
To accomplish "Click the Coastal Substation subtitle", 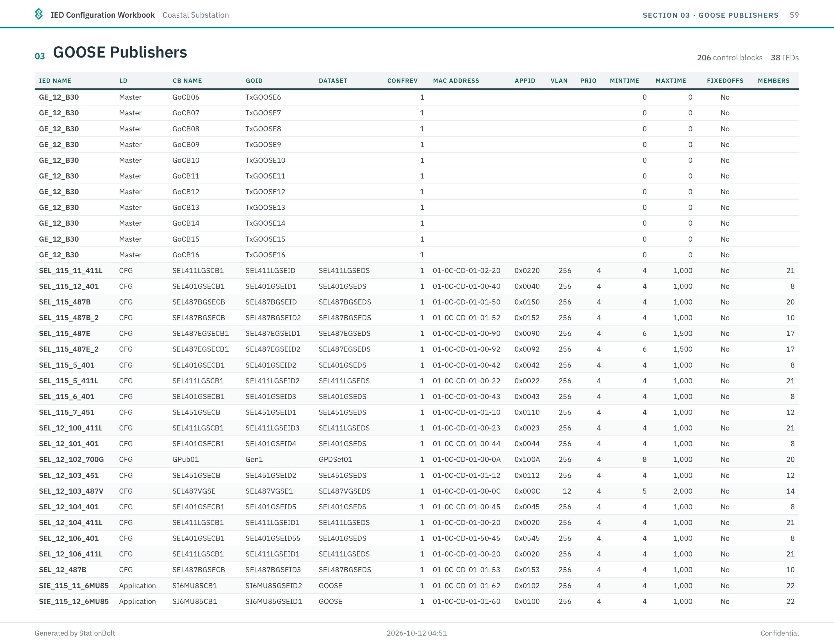I will [x=195, y=15].
